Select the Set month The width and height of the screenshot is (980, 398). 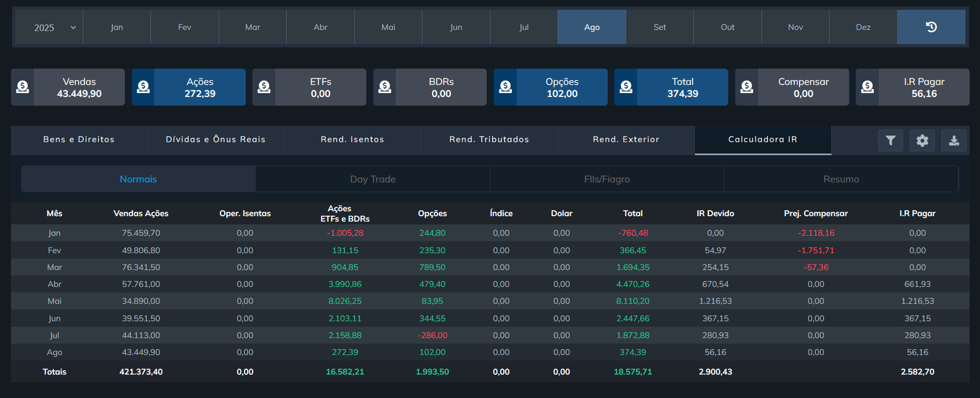pos(660,27)
